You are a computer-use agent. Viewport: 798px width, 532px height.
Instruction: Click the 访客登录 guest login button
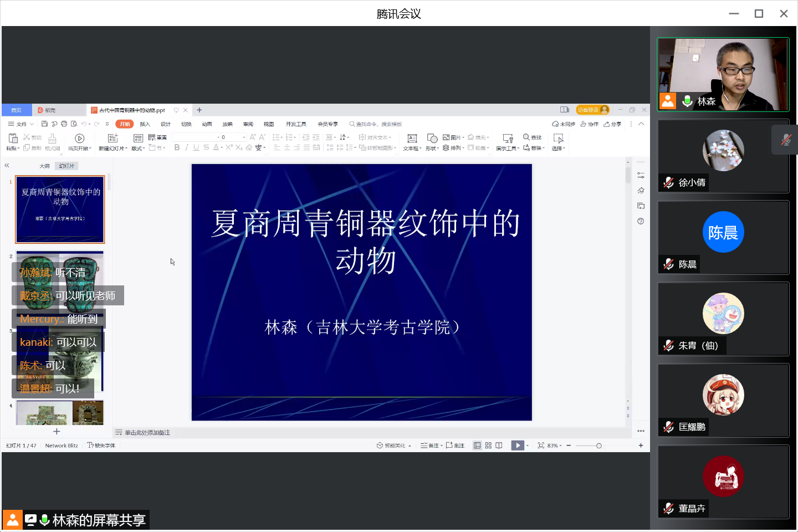pyautogui.click(x=592, y=110)
